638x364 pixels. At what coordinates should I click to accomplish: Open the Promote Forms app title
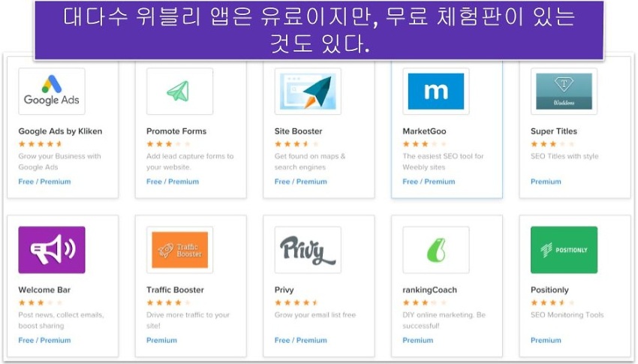point(176,131)
